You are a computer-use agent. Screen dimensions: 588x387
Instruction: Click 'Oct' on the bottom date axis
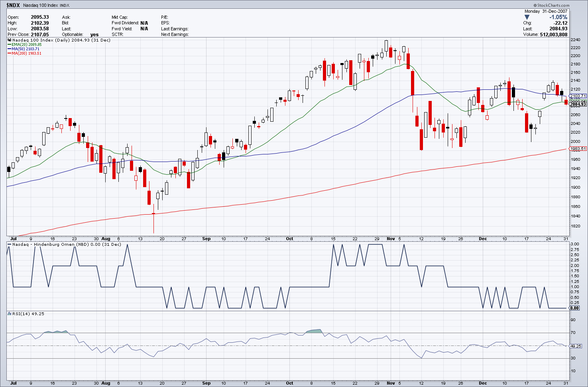tap(289, 383)
